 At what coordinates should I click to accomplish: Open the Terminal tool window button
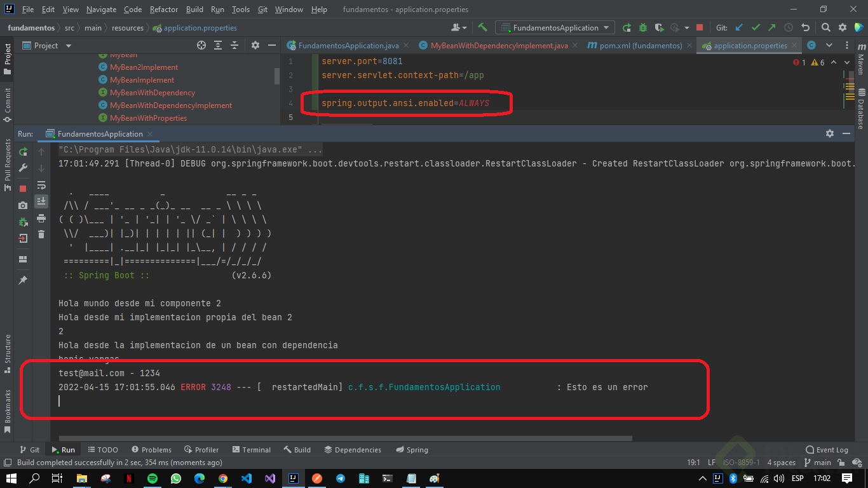[251, 449]
